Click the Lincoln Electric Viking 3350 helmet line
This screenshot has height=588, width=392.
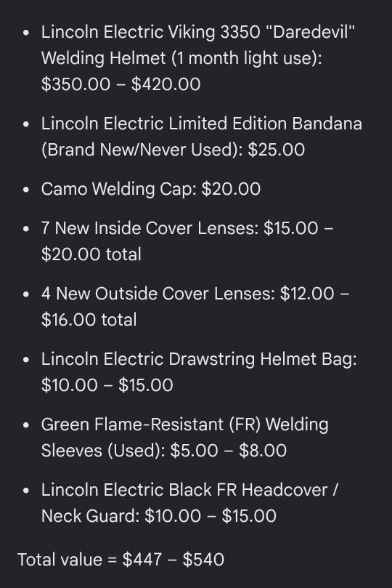click(x=198, y=32)
